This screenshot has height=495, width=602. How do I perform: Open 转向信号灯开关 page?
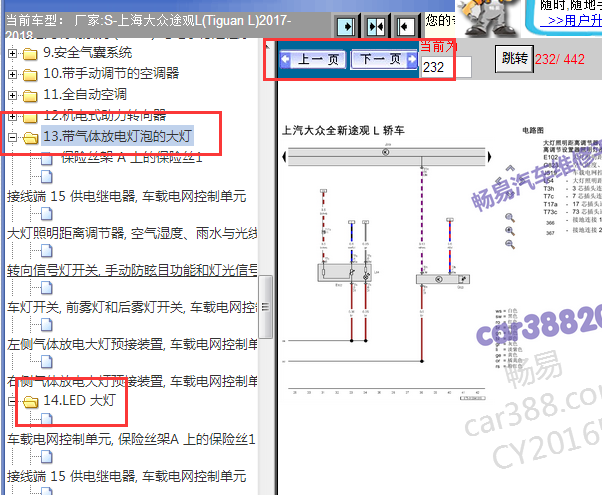point(132,270)
